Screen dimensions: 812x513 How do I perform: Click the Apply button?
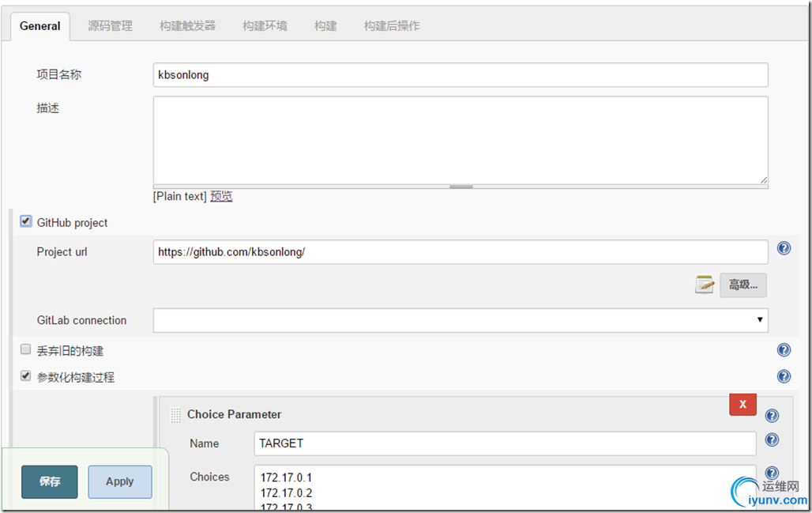(119, 482)
